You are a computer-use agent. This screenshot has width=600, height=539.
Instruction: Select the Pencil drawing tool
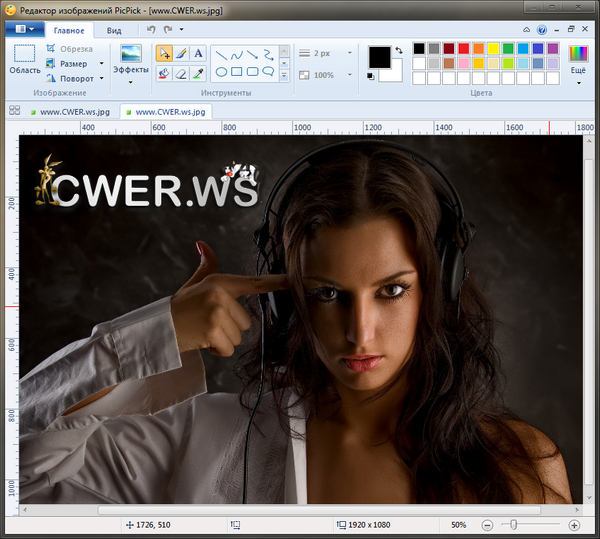point(181,53)
